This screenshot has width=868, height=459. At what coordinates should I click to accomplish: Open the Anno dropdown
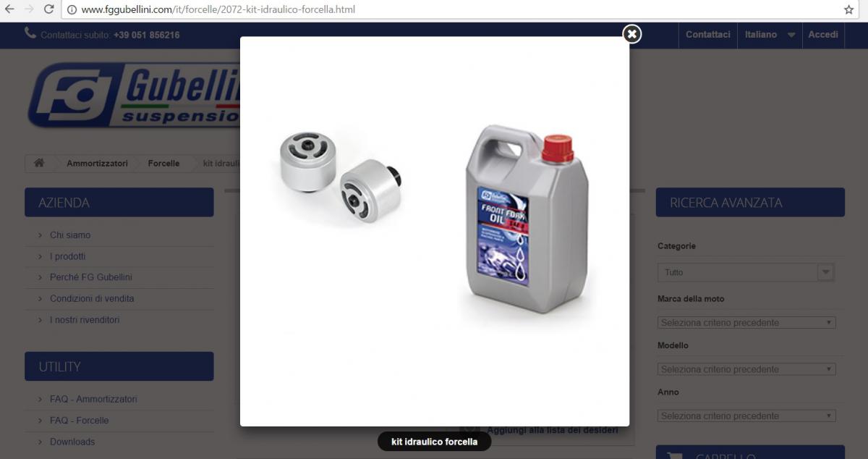pyautogui.click(x=746, y=416)
